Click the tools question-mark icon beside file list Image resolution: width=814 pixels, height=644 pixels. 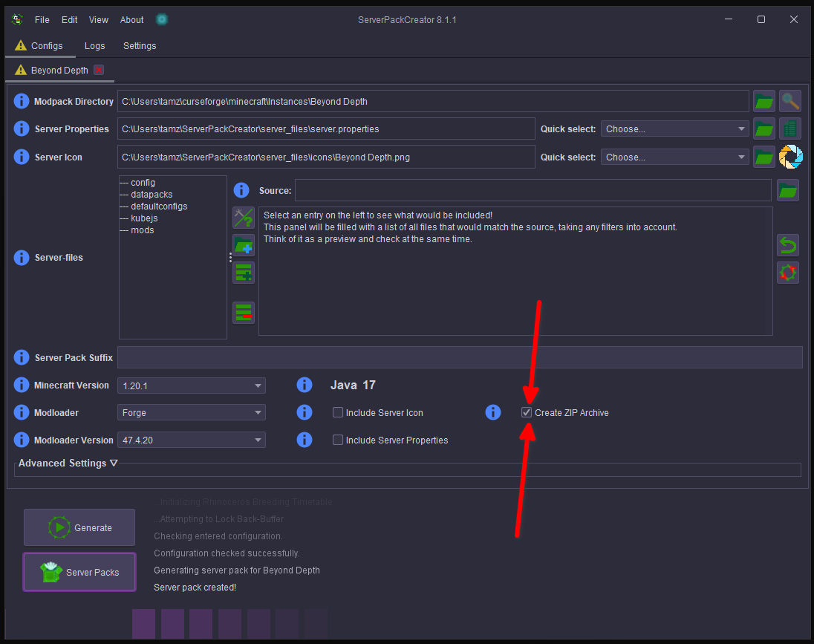(244, 218)
